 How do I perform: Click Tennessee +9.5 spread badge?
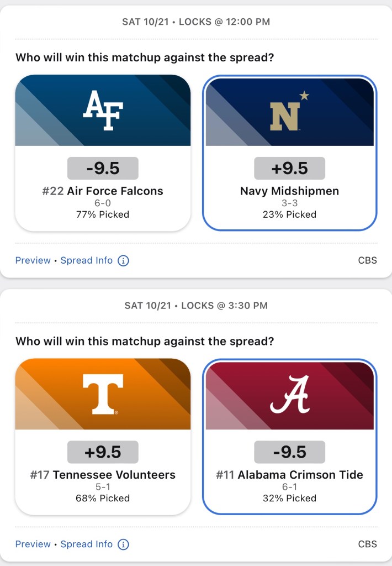pos(103,452)
